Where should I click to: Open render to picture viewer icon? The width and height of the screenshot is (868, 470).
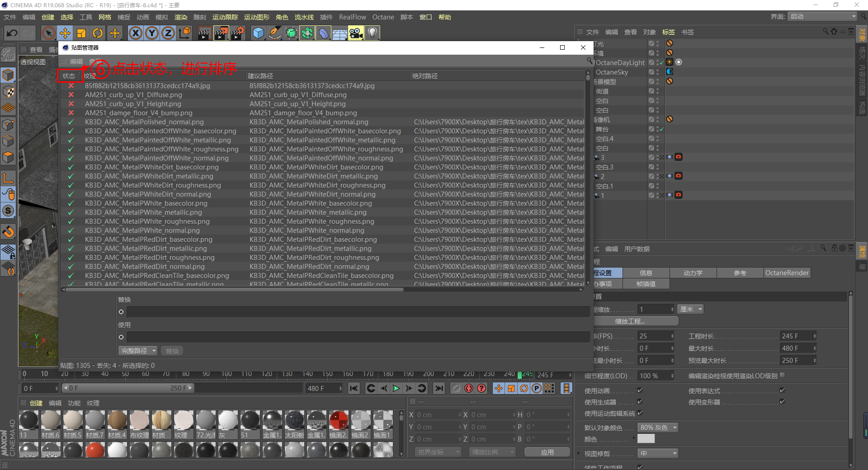click(x=221, y=33)
